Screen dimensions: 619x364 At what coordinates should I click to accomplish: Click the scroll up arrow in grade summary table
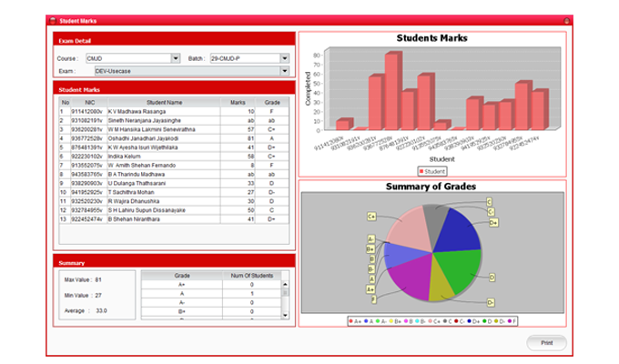[x=286, y=286]
